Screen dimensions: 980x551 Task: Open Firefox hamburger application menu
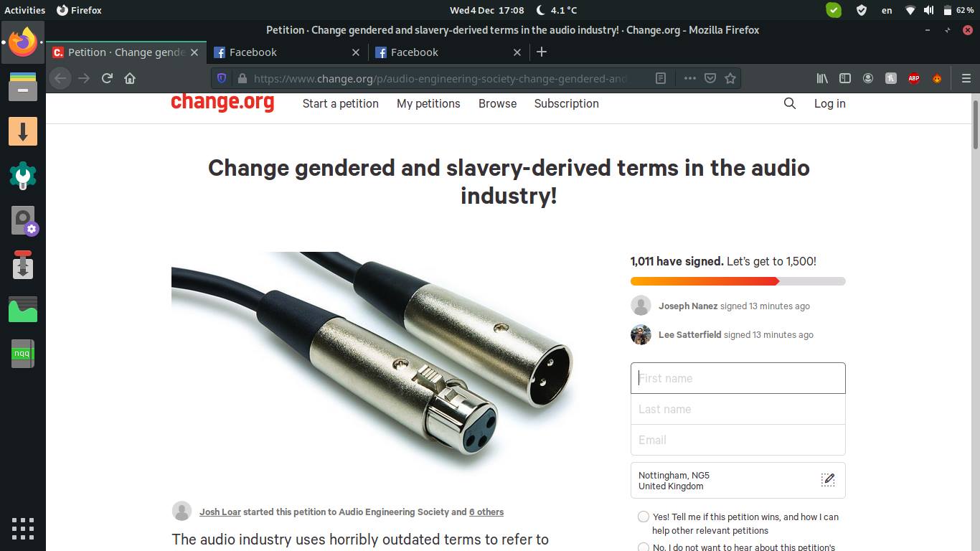966,78
